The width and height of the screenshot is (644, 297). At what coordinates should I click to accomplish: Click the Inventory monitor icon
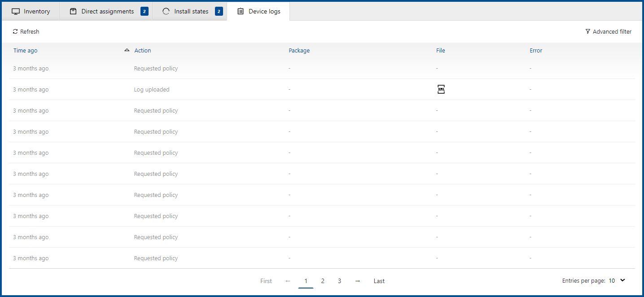point(16,12)
